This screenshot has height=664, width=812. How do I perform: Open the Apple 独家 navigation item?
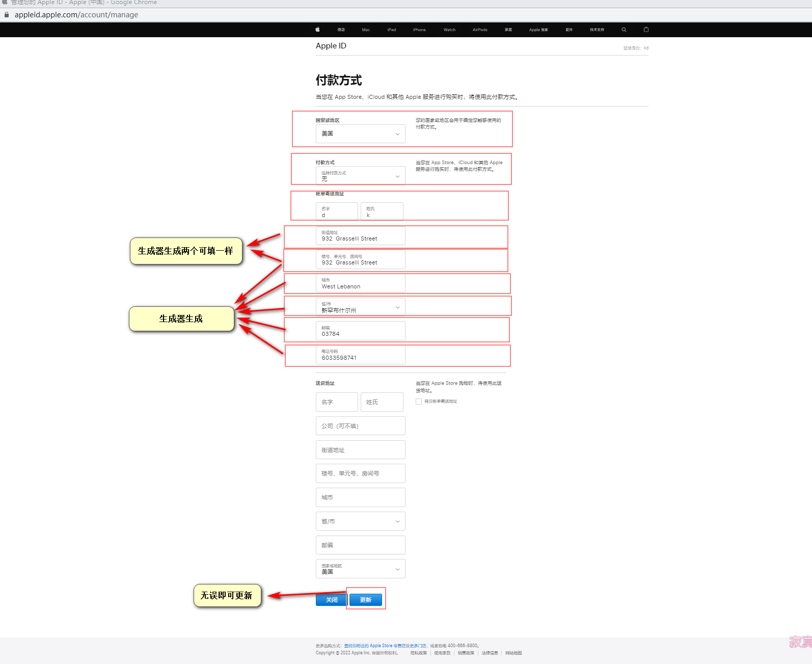[538, 30]
